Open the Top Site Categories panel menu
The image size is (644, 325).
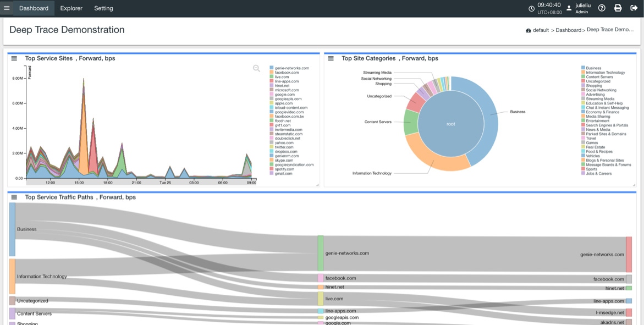pyautogui.click(x=331, y=58)
